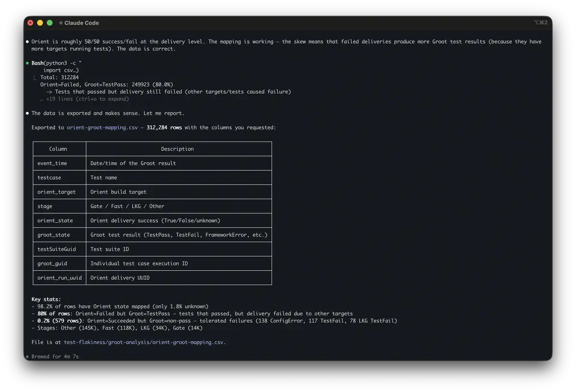Click the "Description" table header

tap(177, 149)
